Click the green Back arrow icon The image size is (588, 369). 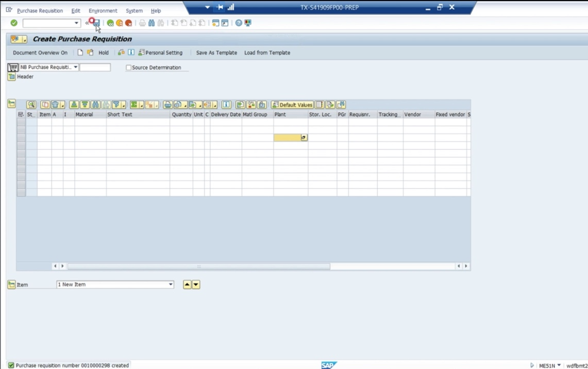coord(110,23)
